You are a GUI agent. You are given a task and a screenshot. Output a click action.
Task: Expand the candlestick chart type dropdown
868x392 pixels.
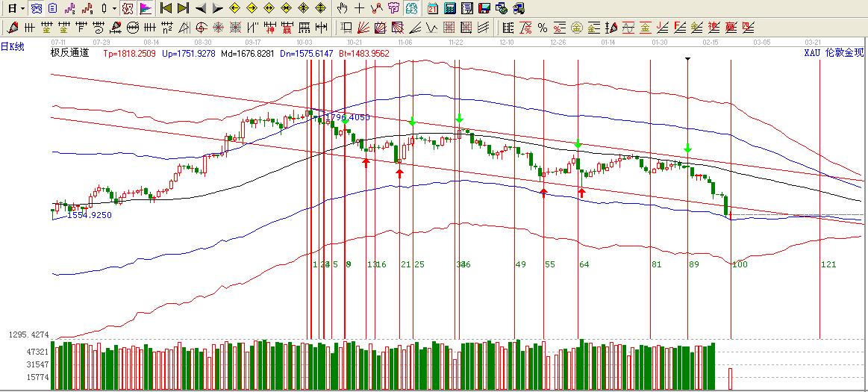point(113,9)
